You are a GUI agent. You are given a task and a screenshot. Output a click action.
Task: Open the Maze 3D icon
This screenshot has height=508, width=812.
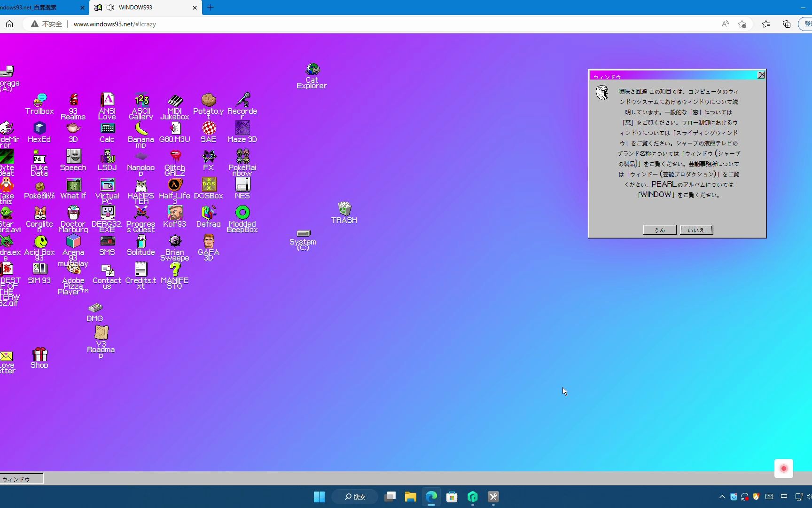pos(242,132)
